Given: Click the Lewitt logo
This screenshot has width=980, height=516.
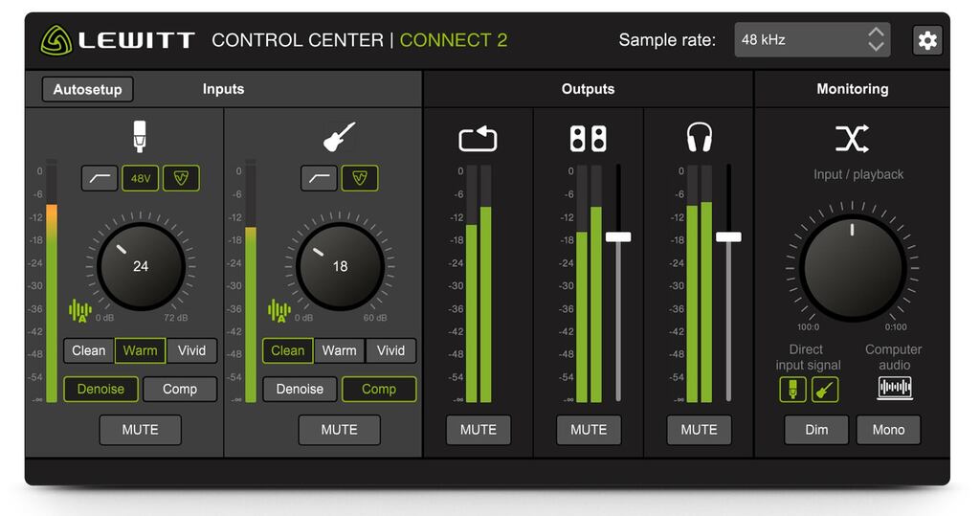Looking at the screenshot, I should (117, 40).
